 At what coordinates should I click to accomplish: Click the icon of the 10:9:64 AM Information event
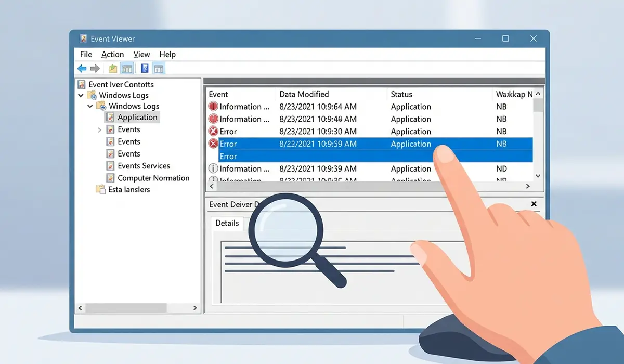coord(213,107)
